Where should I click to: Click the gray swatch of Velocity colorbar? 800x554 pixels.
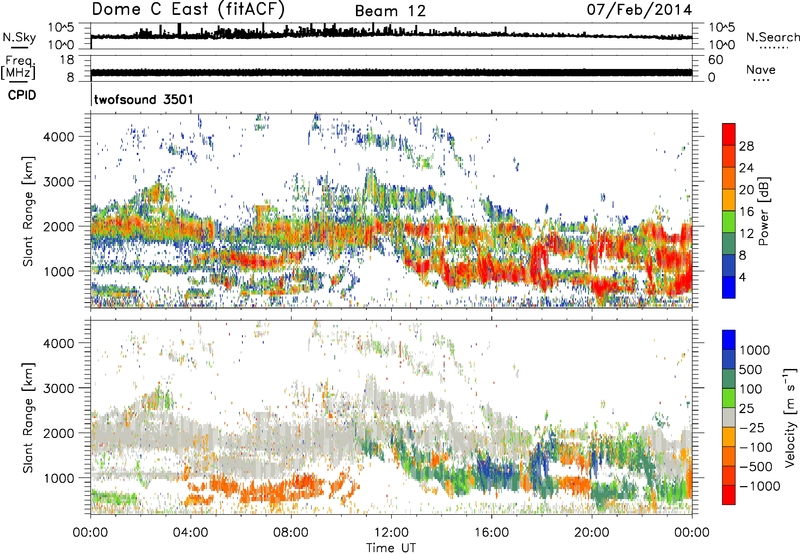pos(729,417)
